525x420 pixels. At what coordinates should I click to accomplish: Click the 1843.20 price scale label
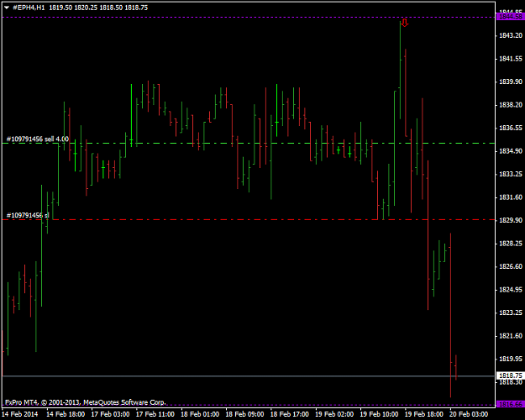coord(511,35)
